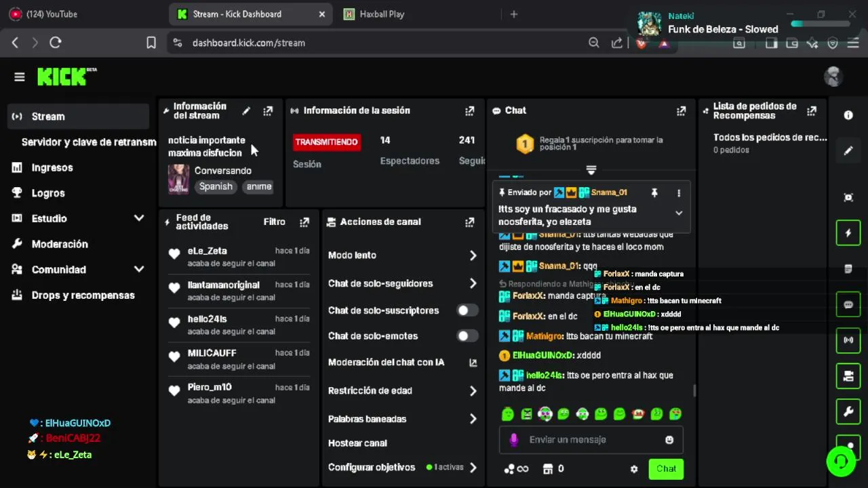Collapse the pinned message with its chevron
This screenshot has width=868, height=488.
(679, 213)
